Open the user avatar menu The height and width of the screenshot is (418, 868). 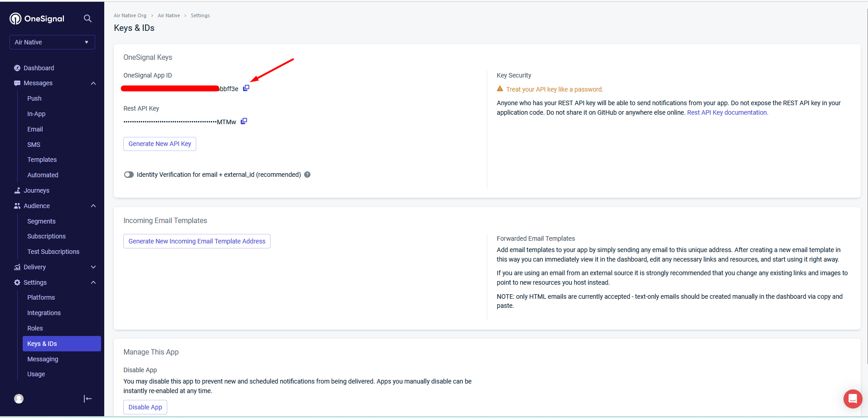point(19,399)
